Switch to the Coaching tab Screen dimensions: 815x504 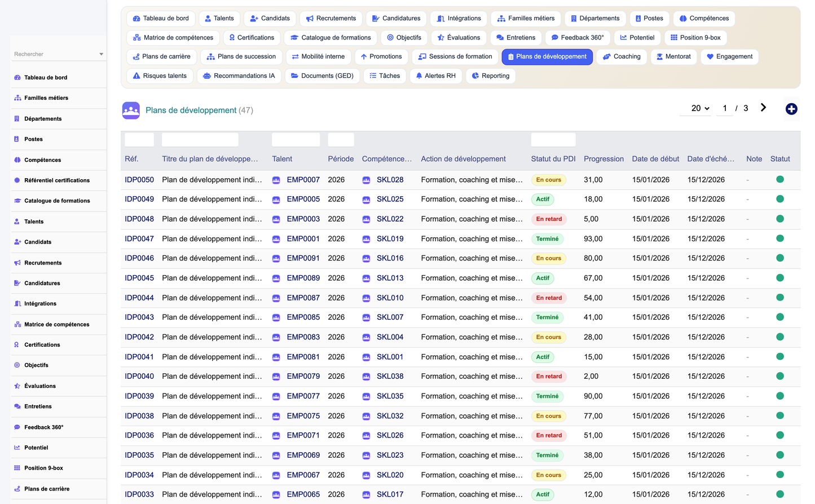(x=622, y=56)
